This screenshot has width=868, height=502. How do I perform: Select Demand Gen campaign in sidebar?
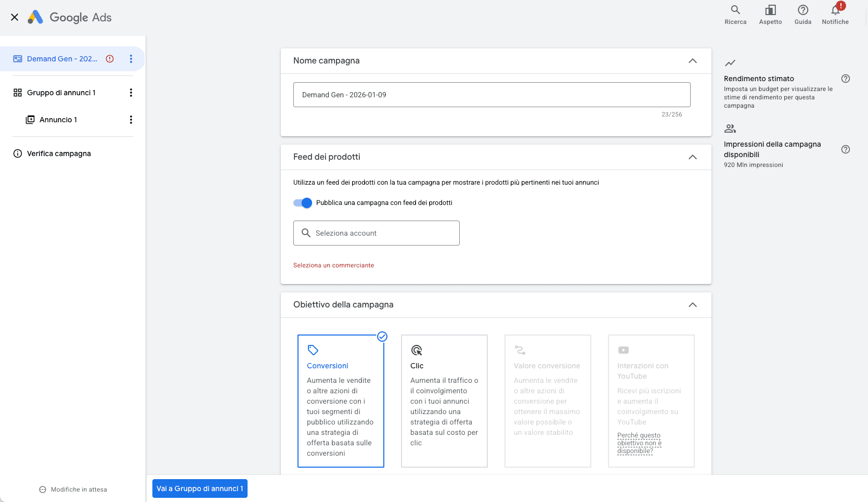click(x=62, y=59)
